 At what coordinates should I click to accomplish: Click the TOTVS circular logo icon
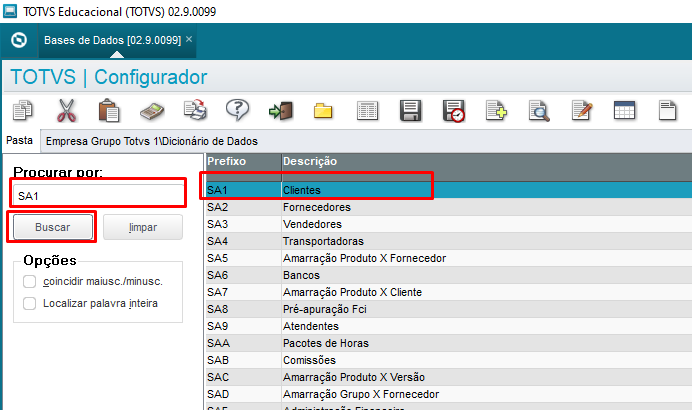pos(19,40)
